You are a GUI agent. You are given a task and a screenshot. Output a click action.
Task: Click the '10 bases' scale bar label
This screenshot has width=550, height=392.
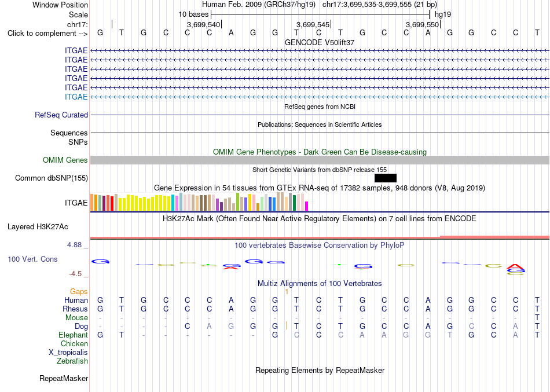coord(193,14)
